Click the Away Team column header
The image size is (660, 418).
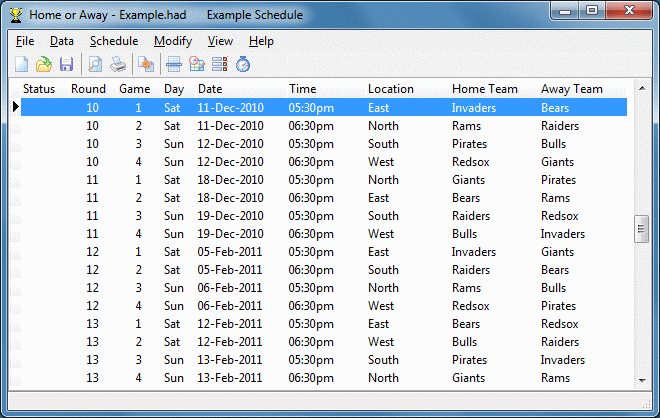click(572, 89)
